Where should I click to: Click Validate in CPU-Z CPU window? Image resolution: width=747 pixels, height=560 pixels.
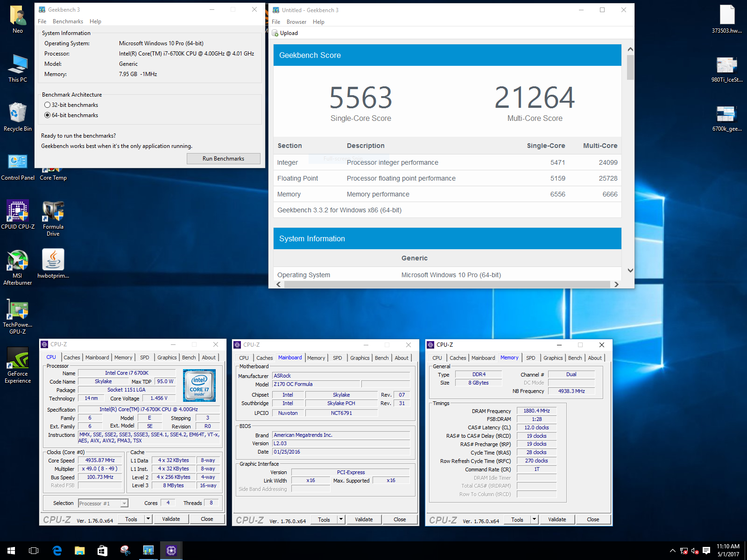[171, 519]
